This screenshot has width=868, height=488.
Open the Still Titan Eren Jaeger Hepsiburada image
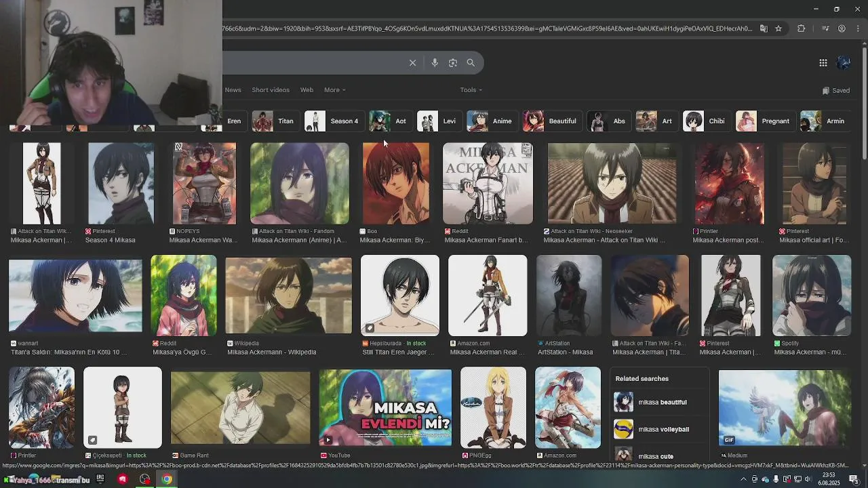pos(399,296)
